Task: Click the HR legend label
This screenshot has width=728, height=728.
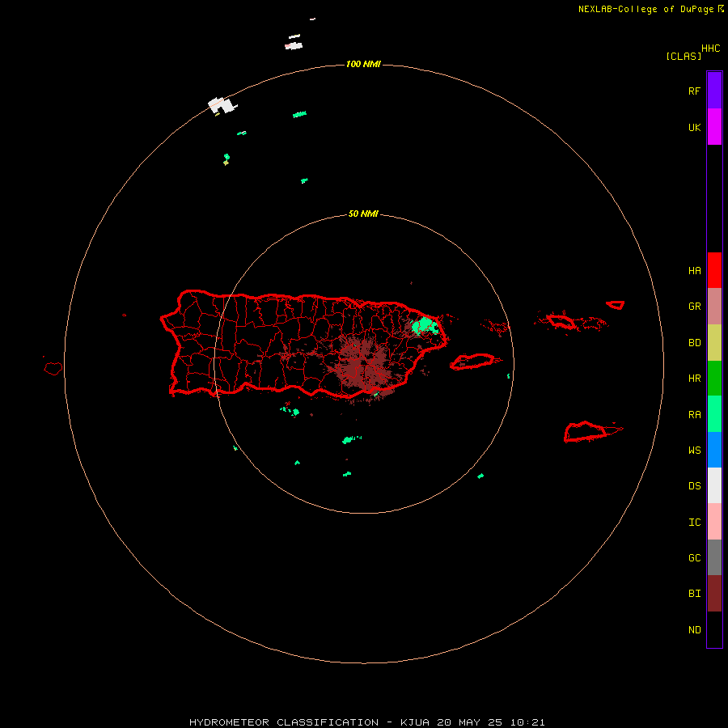Action: pyautogui.click(x=694, y=379)
